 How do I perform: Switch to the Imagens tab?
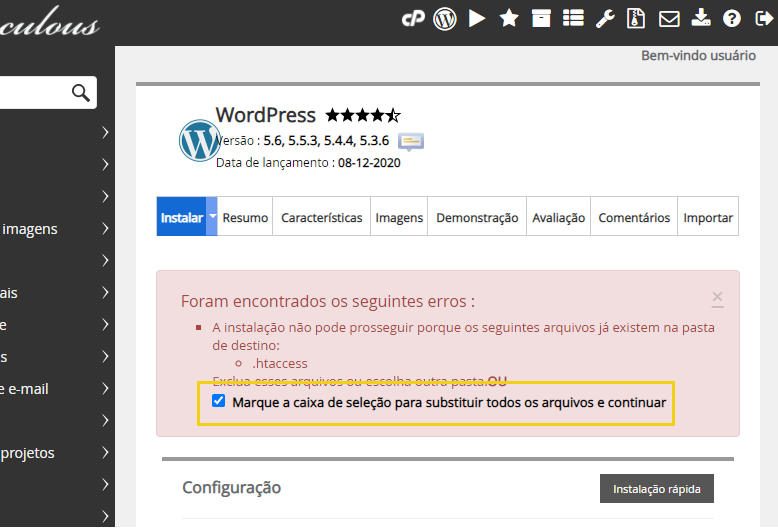pos(399,217)
